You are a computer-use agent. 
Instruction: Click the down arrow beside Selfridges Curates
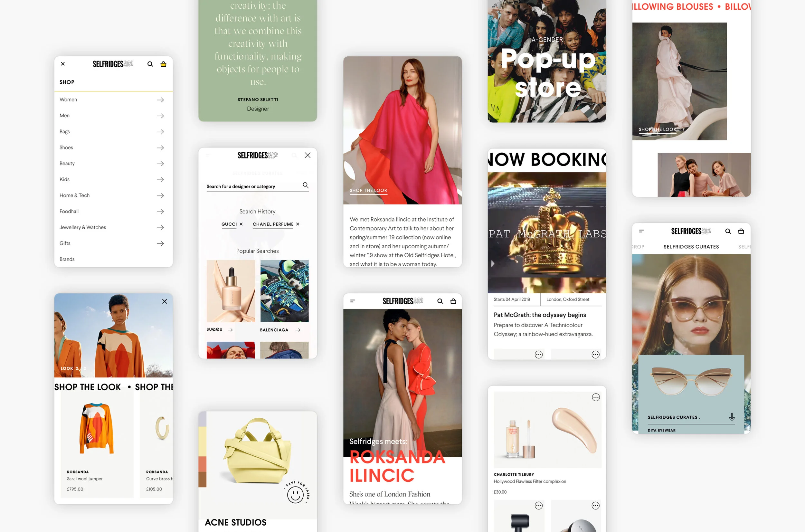732,417
